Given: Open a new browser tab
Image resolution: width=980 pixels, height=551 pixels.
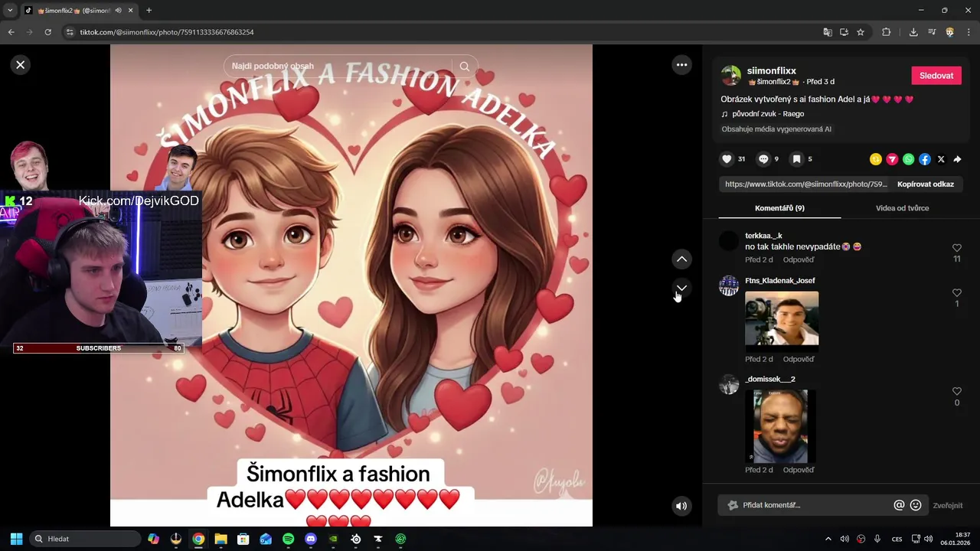Looking at the screenshot, I should [149, 11].
